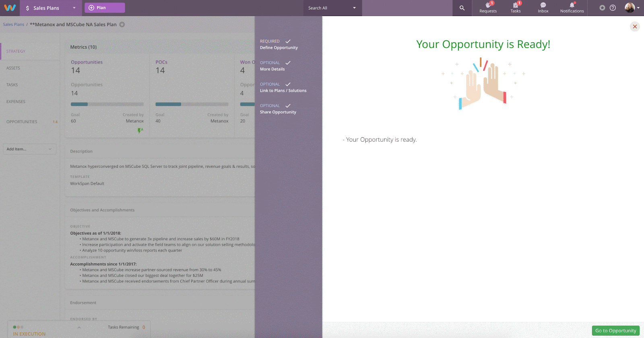This screenshot has height=338, width=644.
Task: Click checkmark beside More Details OPTIONAL
Action: tap(288, 63)
